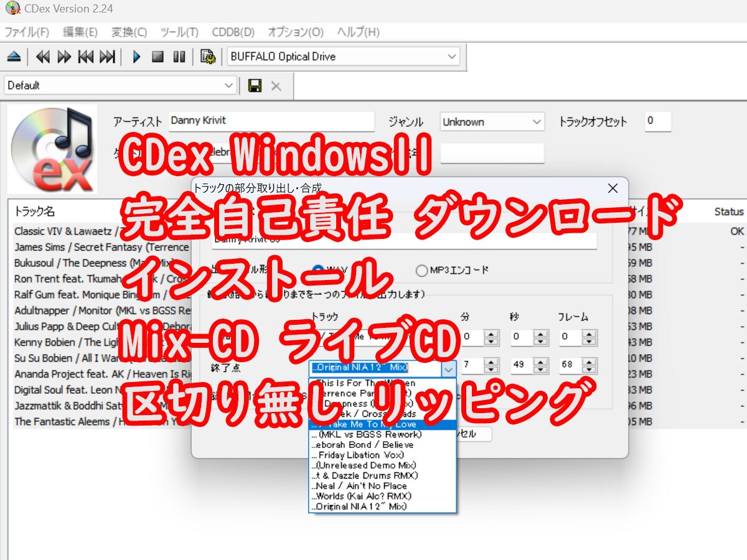This screenshot has height=560, width=747.
Task: Click the eject disc icon
Action: pyautogui.click(x=14, y=57)
